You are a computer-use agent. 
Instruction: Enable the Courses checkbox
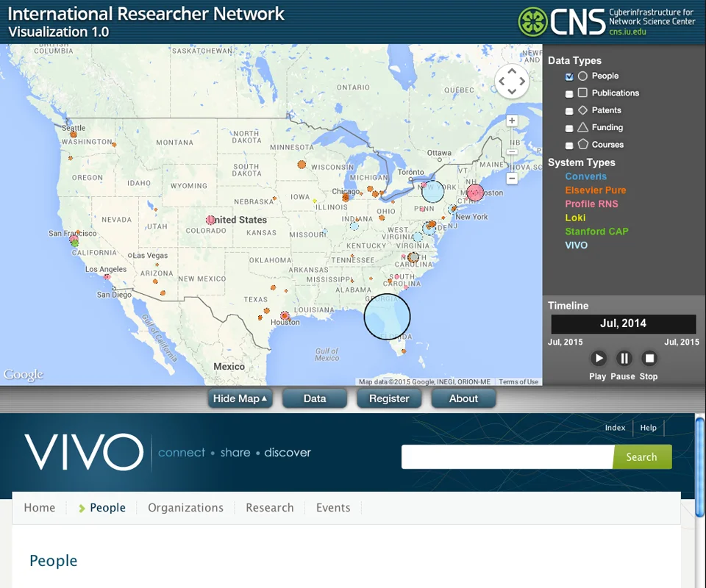569,146
